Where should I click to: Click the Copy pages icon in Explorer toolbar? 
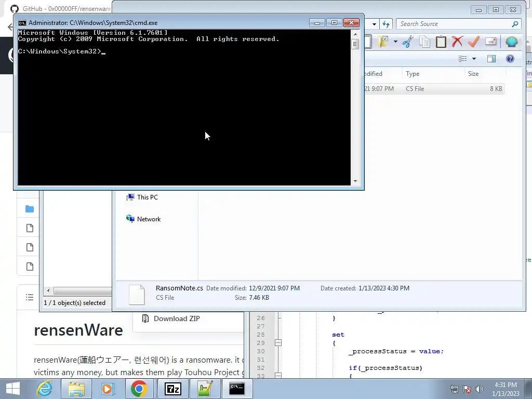click(424, 42)
